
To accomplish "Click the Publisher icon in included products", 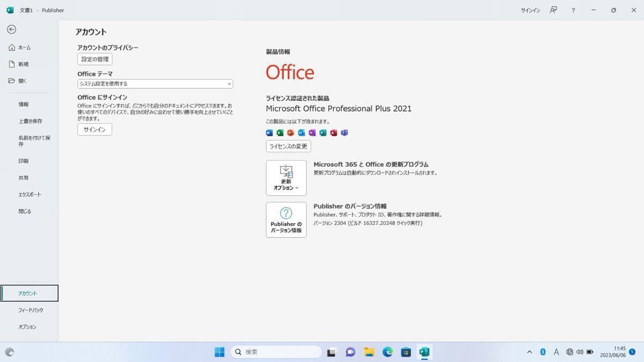I will pyautogui.click(x=323, y=132).
